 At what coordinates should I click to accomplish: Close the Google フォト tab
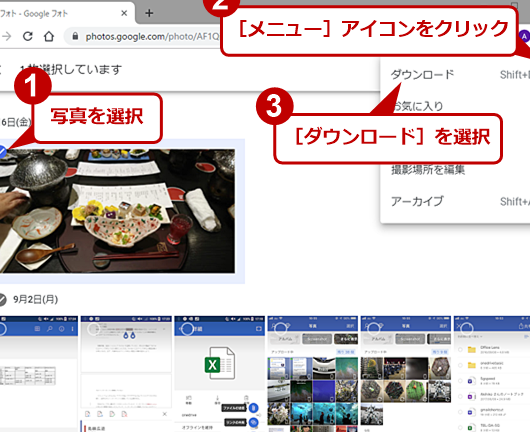pyautogui.click(x=124, y=13)
